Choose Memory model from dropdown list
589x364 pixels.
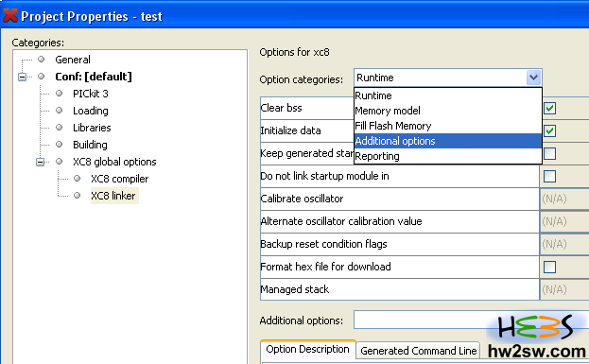coord(448,111)
